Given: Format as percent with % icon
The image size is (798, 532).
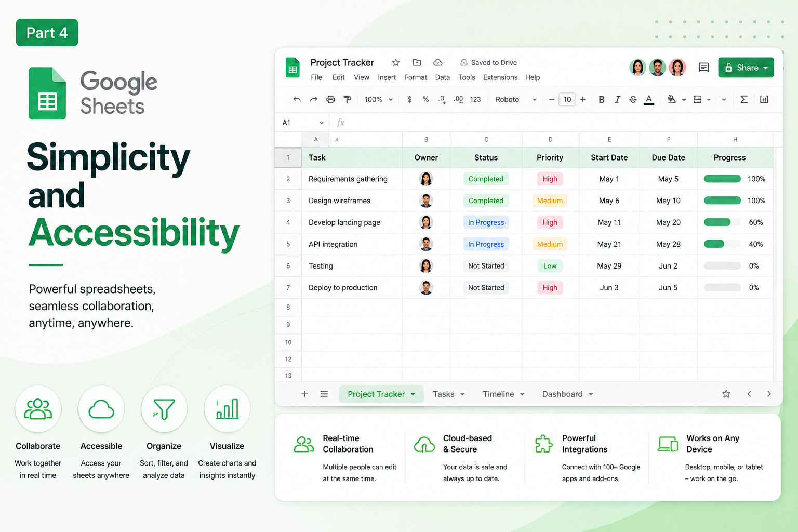Looking at the screenshot, I should click(x=425, y=99).
